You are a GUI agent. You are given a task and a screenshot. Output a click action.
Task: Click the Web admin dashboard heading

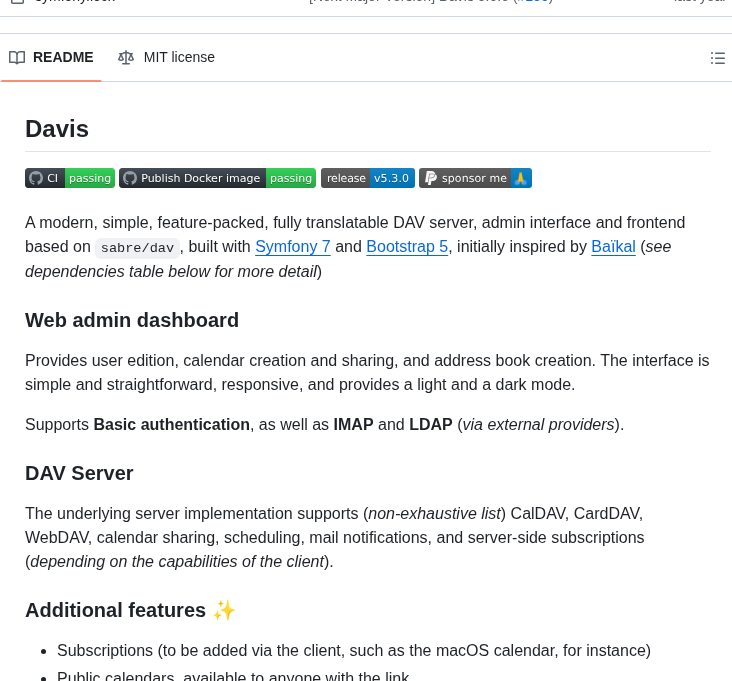tap(132, 320)
